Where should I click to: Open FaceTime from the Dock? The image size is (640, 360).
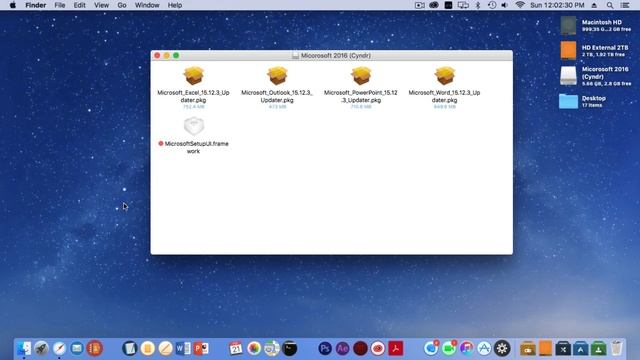click(x=449, y=348)
